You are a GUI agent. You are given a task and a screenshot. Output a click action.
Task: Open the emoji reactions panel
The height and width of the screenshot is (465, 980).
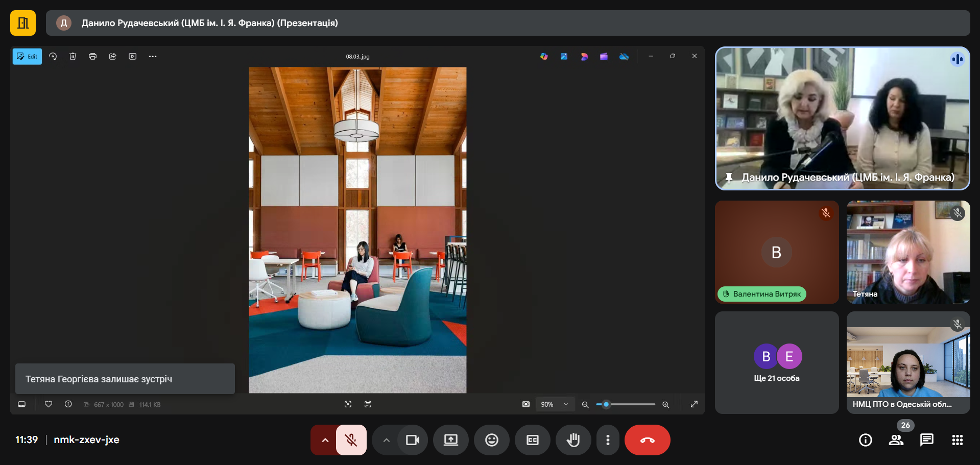(x=491, y=440)
